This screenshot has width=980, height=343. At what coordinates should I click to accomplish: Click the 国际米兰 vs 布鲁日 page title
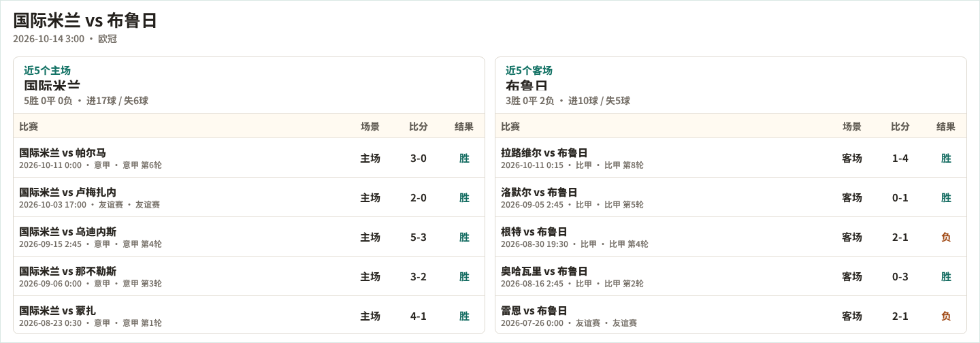(x=85, y=20)
